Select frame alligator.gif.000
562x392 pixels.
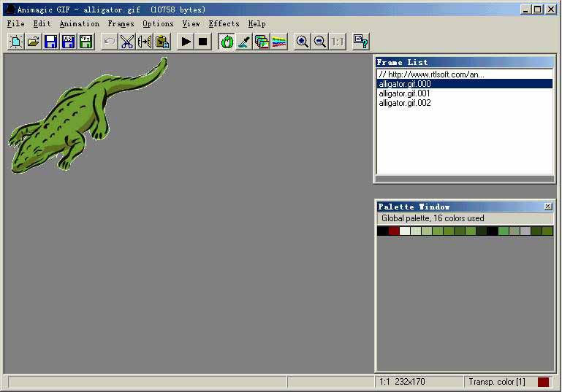(x=465, y=84)
